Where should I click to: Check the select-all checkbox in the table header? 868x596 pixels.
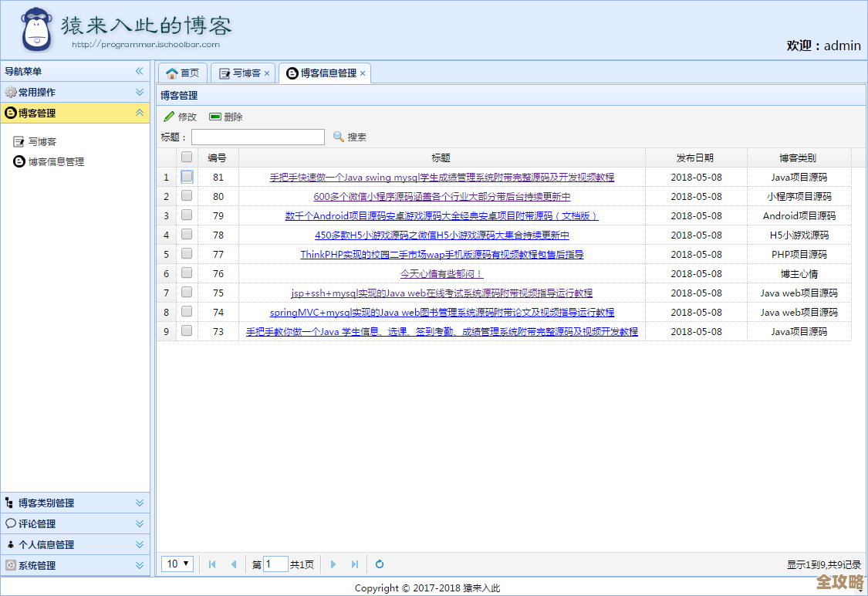pos(184,157)
